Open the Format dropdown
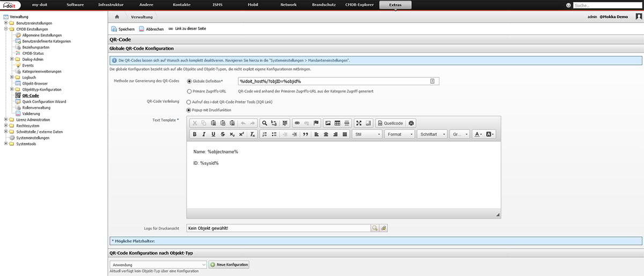Viewport: 644px width, 276px height. click(400, 134)
